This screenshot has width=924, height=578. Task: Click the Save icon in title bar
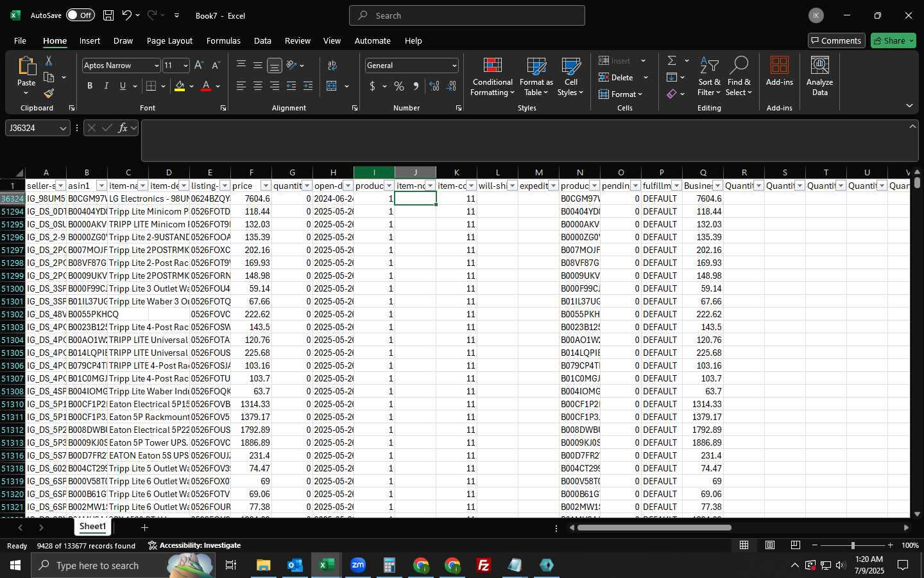tap(108, 15)
